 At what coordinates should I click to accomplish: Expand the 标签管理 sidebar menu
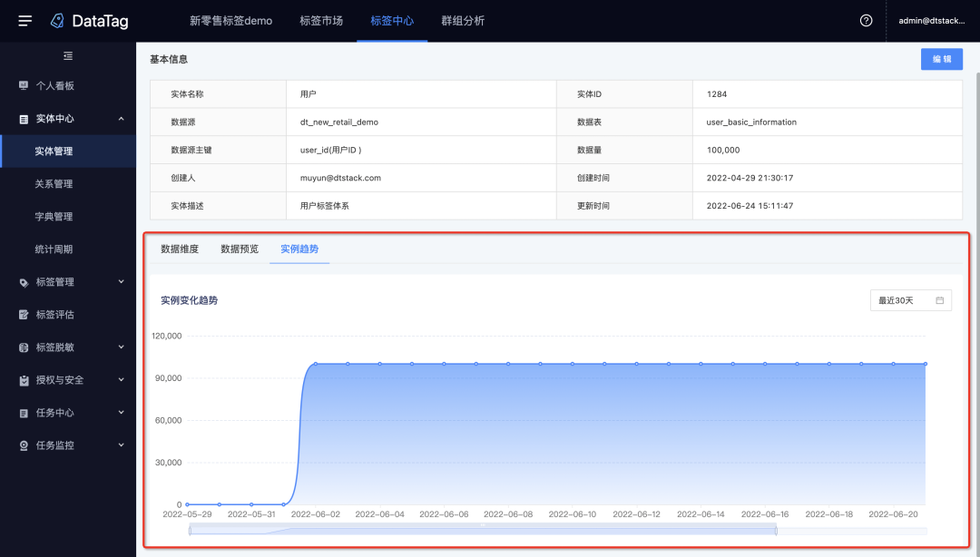(121, 282)
